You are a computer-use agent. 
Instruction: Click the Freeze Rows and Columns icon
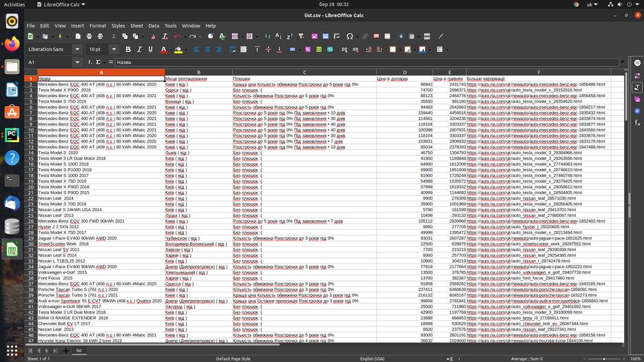(x=412, y=37)
